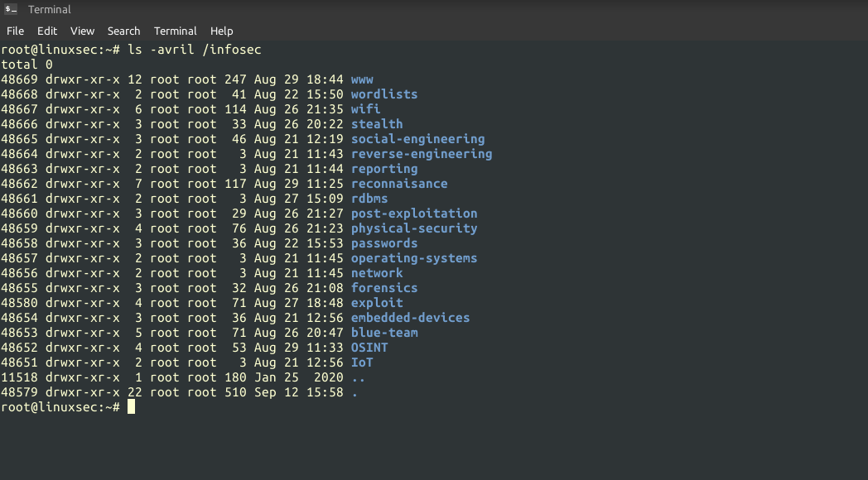Viewport: 868px width, 480px height.
Task: Click the OSINT directory name
Action: (369, 347)
